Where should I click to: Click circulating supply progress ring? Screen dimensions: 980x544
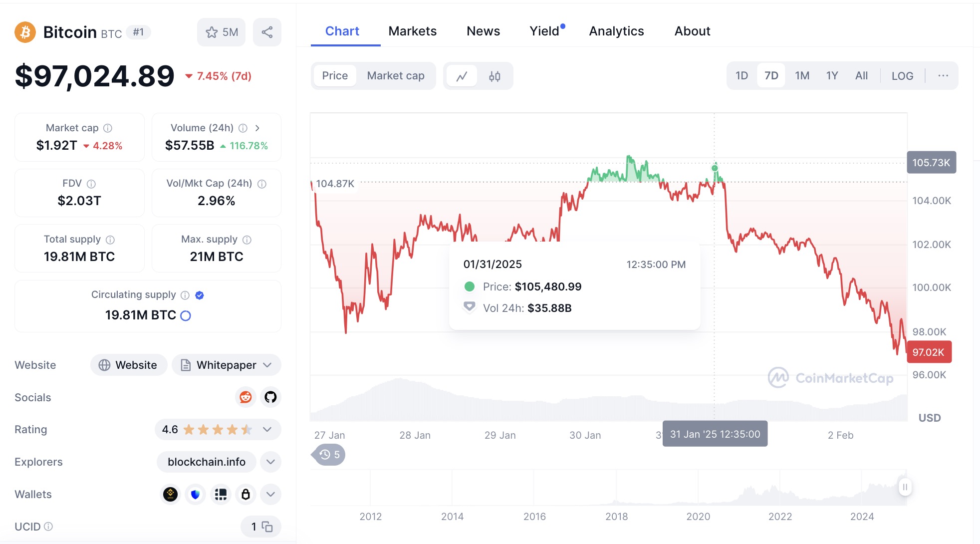pyautogui.click(x=186, y=315)
